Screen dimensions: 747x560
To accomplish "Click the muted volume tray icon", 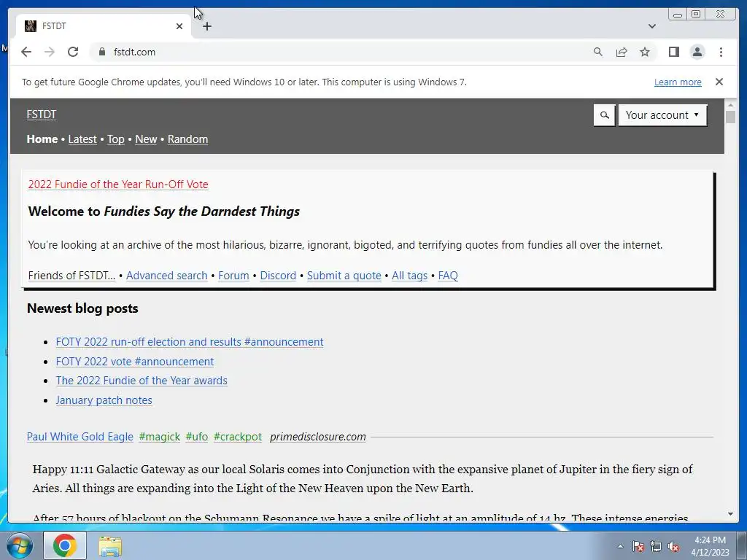I will point(673,547).
